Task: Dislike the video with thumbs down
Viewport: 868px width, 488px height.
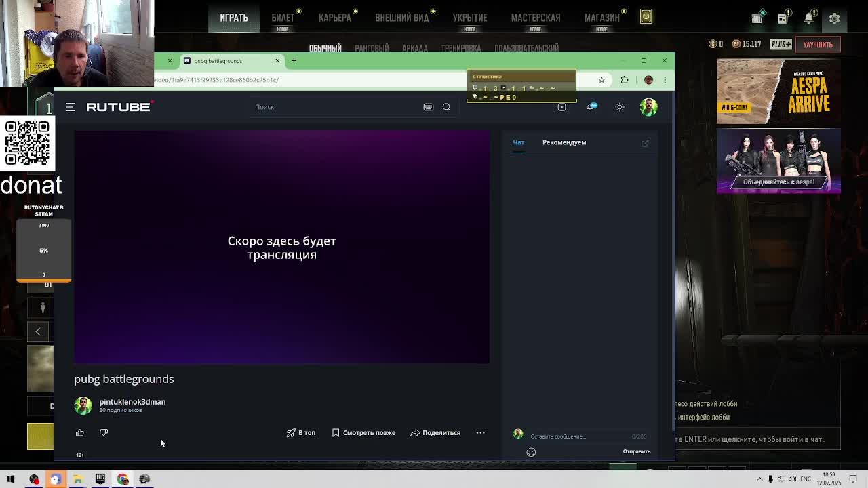Action: click(104, 432)
